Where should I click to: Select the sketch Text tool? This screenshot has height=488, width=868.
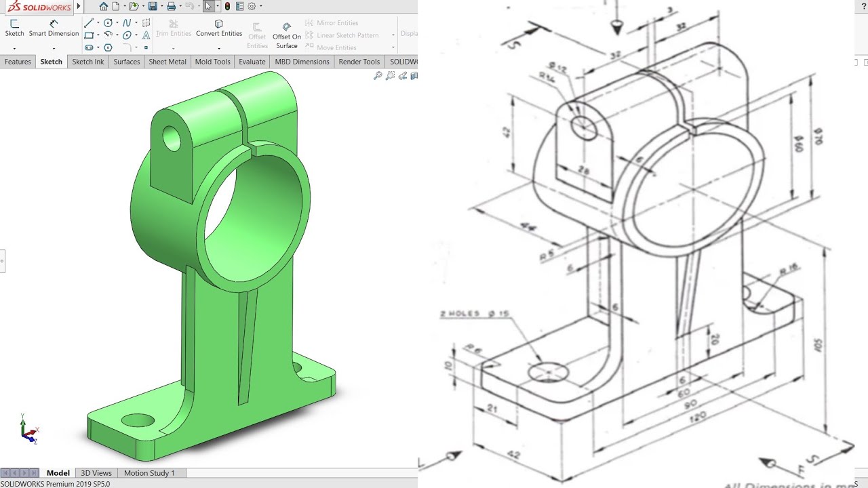click(x=146, y=35)
